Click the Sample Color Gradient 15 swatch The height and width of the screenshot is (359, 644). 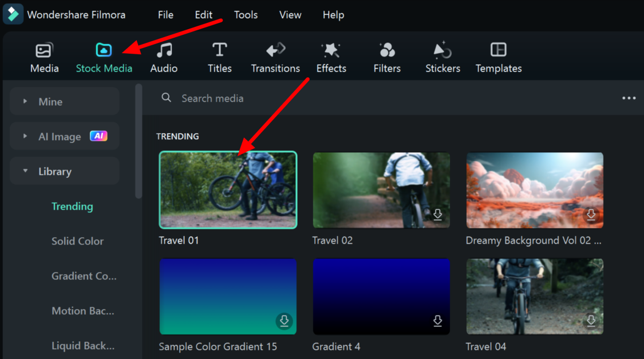point(228,296)
